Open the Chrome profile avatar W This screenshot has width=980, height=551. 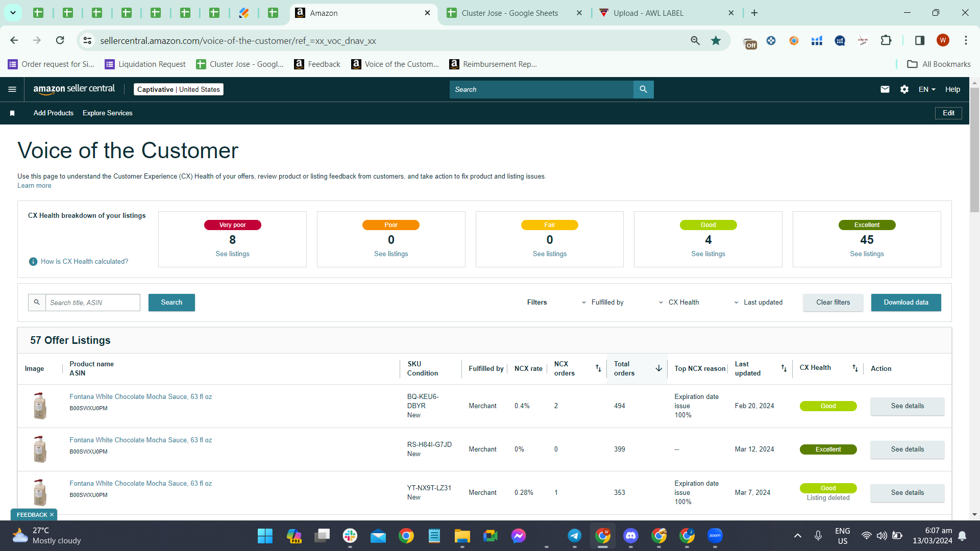click(x=943, y=40)
